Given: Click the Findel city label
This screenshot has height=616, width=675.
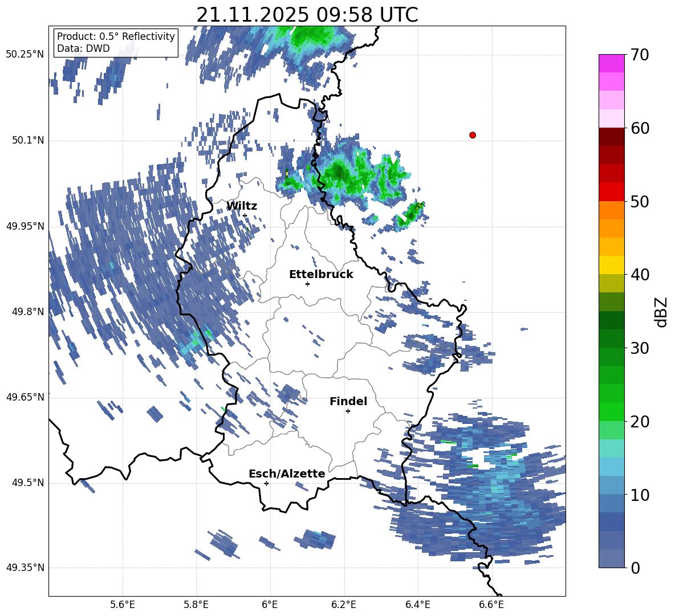Looking at the screenshot, I should [x=348, y=401].
